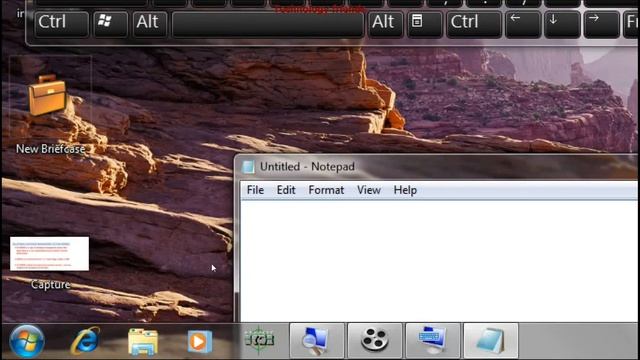Switch to the film reel recorder taskbar button
The height and width of the screenshot is (360, 640).
[375, 340]
